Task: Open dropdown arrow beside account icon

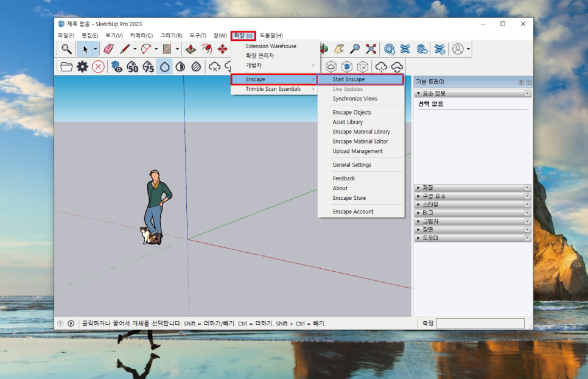Action: coord(468,49)
